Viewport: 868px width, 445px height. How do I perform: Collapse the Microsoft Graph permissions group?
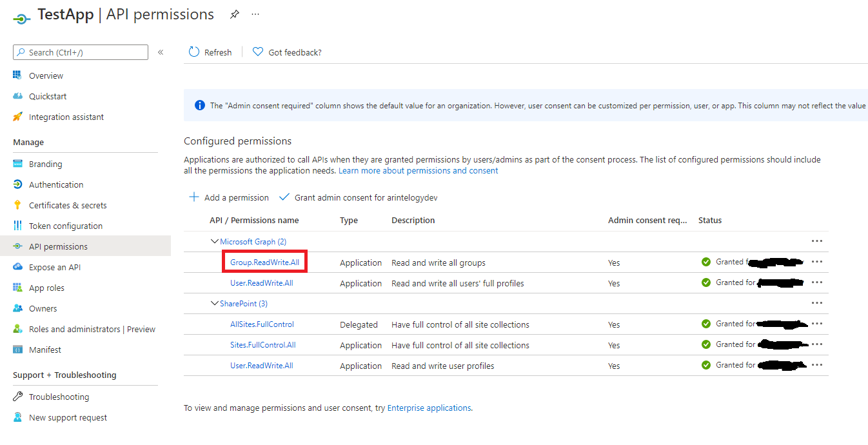(215, 241)
